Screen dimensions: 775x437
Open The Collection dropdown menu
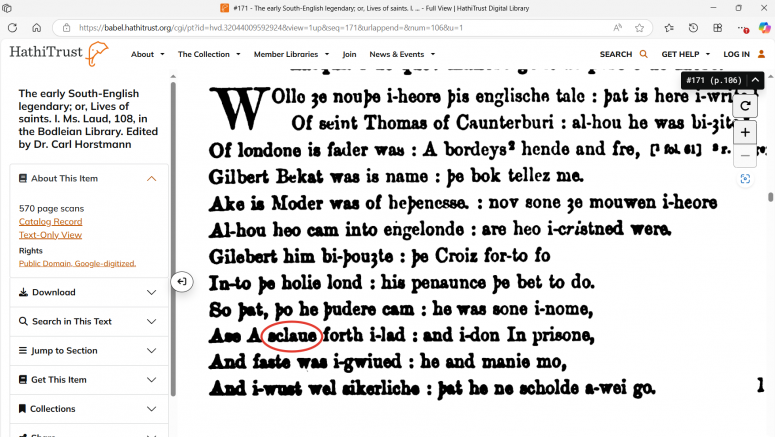click(x=209, y=54)
